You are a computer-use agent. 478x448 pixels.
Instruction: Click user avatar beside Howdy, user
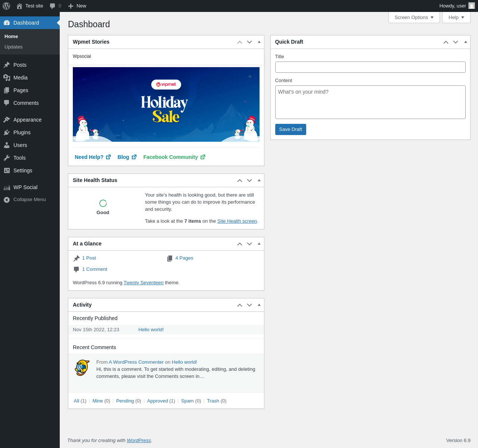[472, 6]
